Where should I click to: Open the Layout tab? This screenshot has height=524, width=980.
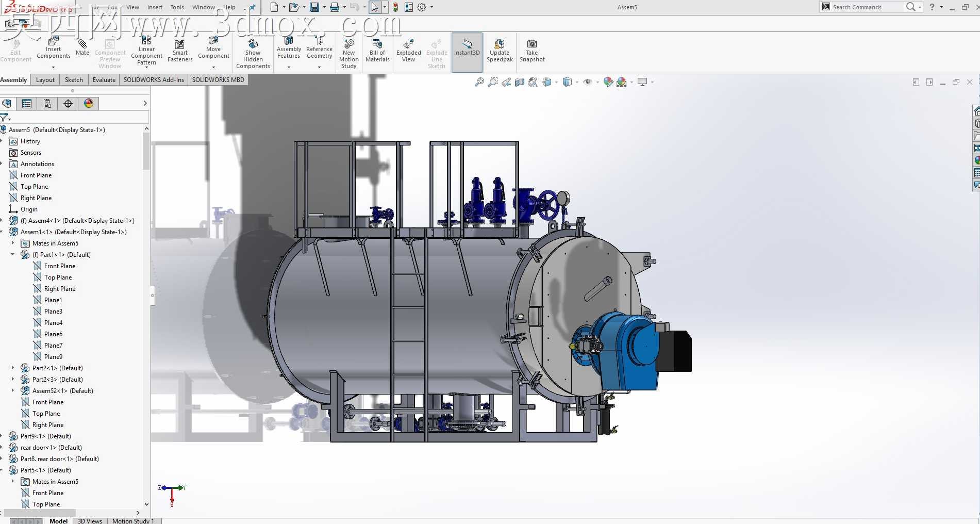[x=45, y=80]
